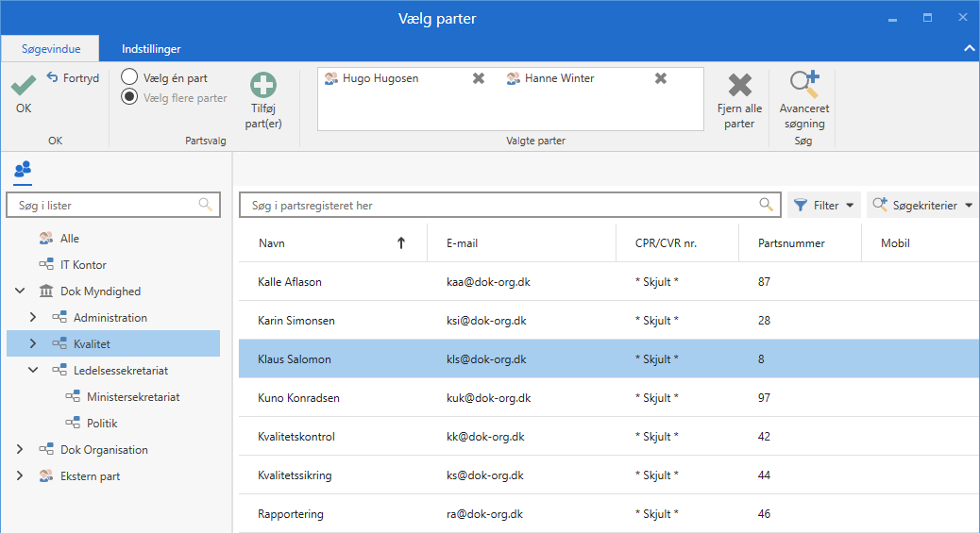980x533 pixels.
Task: Open Avanceret søgning magnifier icon
Action: pos(804,85)
